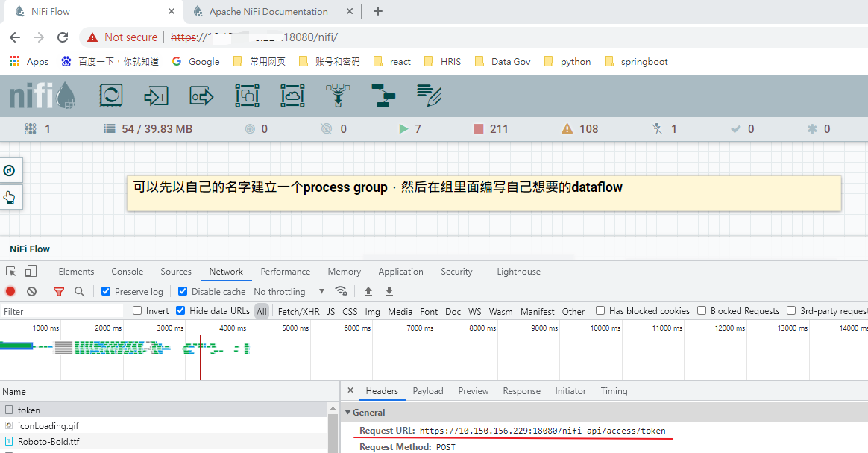Open the Navigate palette on canvas

[10, 171]
